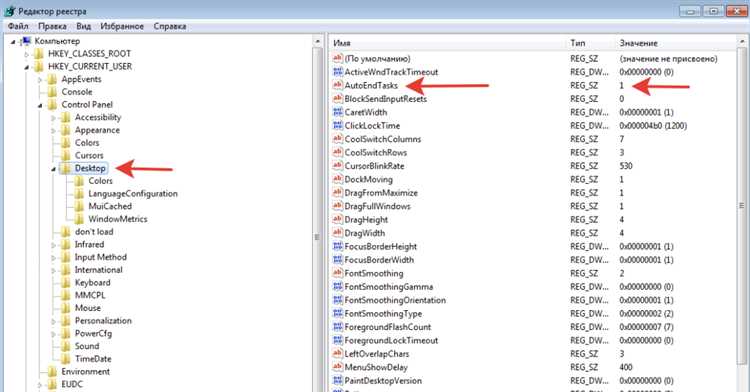Select the Cursors key
The image size is (750, 392).
[89, 155]
